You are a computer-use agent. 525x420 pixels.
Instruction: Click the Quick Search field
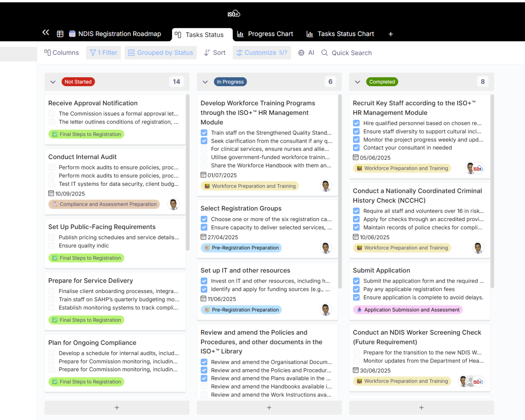351,53
